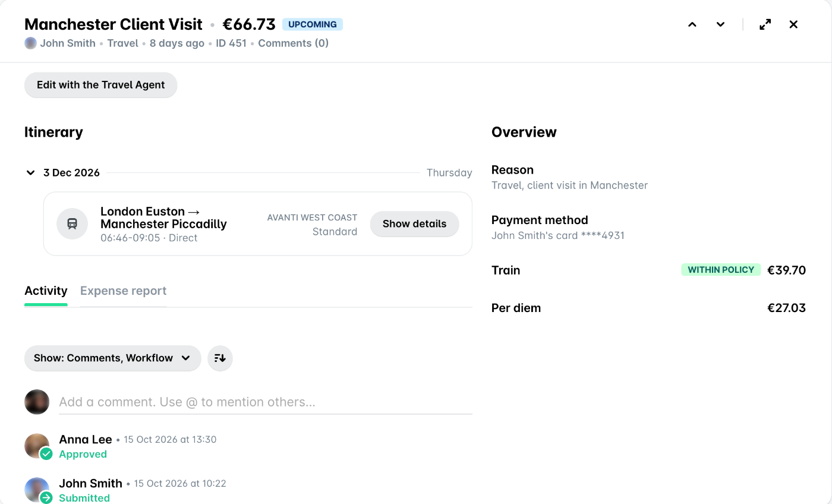Click the London Euston → Manchester Piccadilly route
The image size is (832, 504).
click(x=163, y=218)
